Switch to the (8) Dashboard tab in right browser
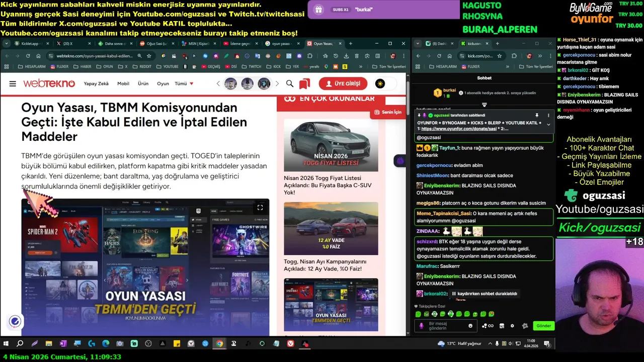The width and height of the screenshot is (644, 362). [x=439, y=44]
